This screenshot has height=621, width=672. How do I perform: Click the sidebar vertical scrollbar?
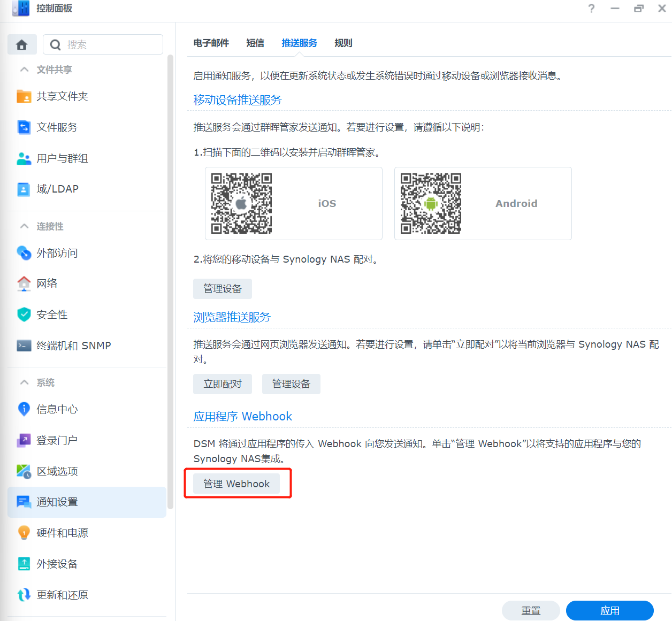171,281
